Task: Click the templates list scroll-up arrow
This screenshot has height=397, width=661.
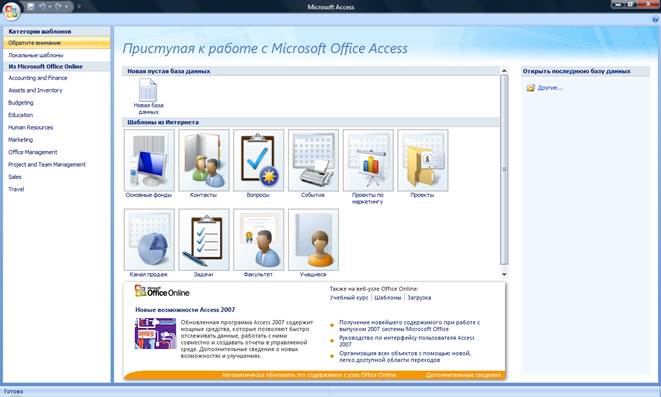Action: 504,71
